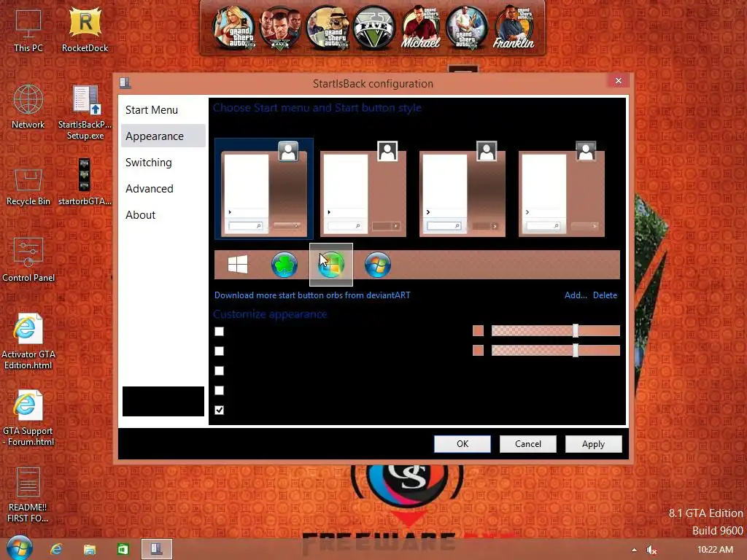Open the About section
The image size is (747, 560).
point(163,215)
